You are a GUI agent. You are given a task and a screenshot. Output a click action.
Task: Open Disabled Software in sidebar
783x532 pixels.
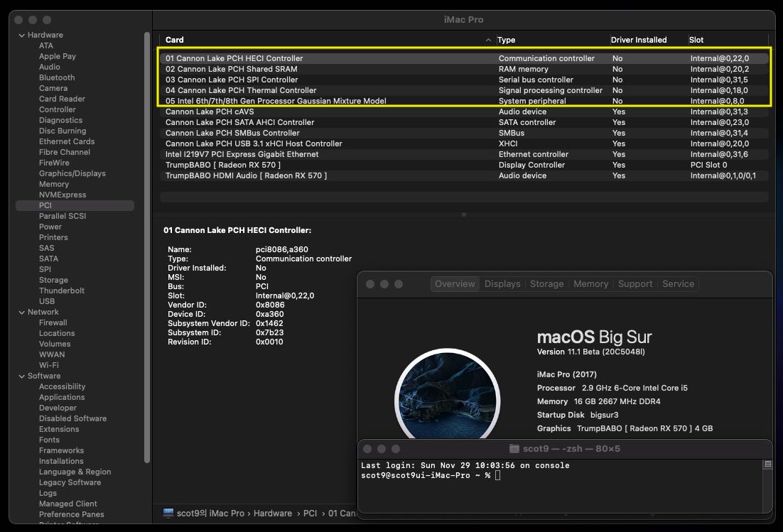click(x=73, y=419)
